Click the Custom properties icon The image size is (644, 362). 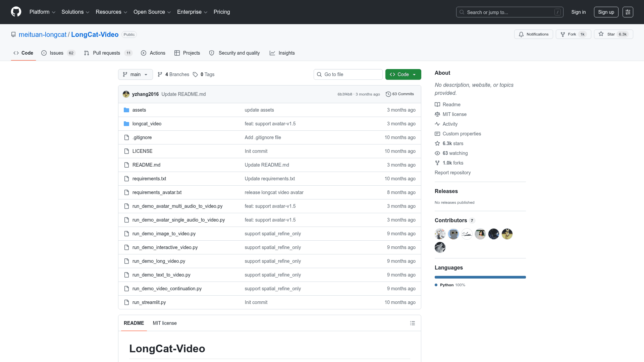(x=437, y=134)
